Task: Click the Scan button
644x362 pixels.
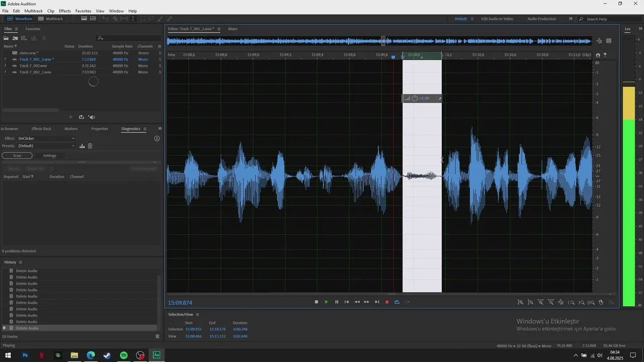Action: point(17,155)
